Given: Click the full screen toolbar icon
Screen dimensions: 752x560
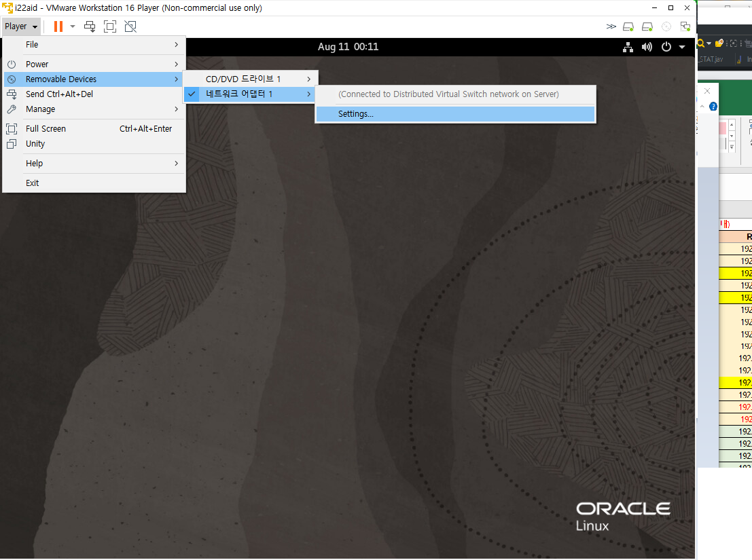Looking at the screenshot, I should tap(110, 26).
